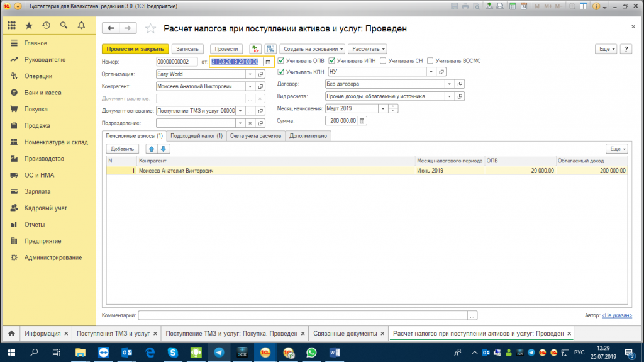Switch to Счета учета расчетов tab
Image resolution: width=644 pixels, height=362 pixels.
tap(255, 136)
